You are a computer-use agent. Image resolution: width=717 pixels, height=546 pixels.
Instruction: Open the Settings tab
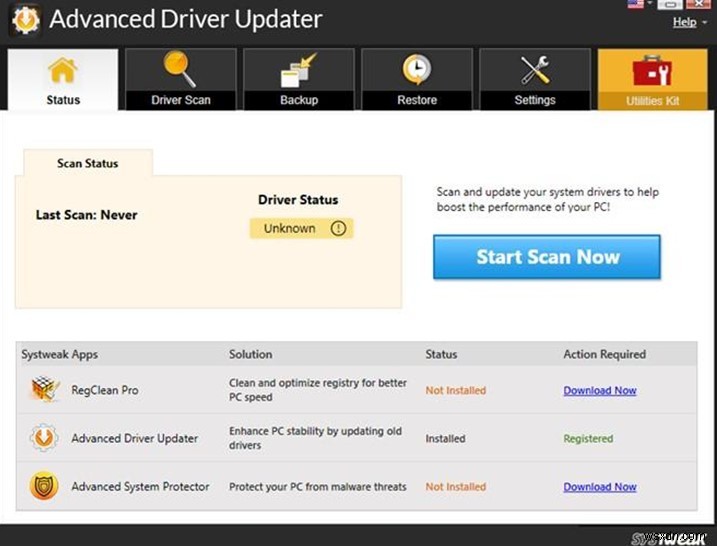535,80
